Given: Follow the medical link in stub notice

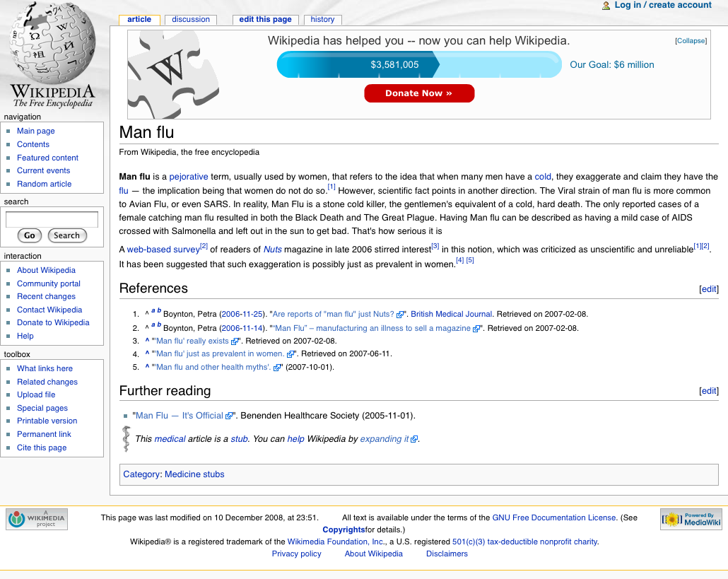Looking at the screenshot, I should (x=170, y=439).
